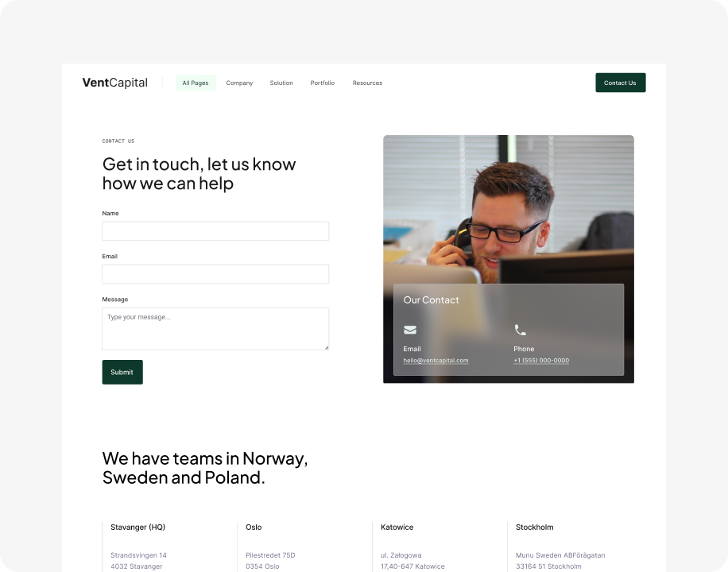Click into the Message textarea
Viewport: 728px width, 572px height.
tap(215, 329)
